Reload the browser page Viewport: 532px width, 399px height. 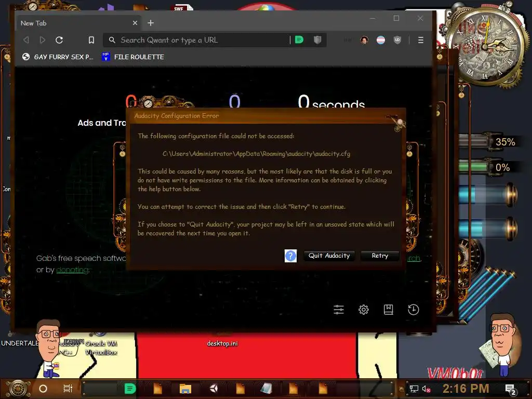59,40
